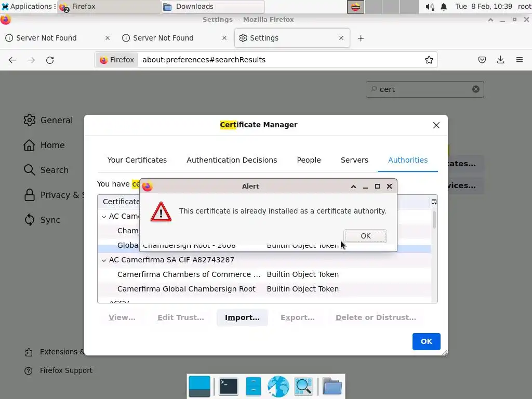532x399 pixels.
Task: Open the notifications bell icon
Action: click(444, 7)
